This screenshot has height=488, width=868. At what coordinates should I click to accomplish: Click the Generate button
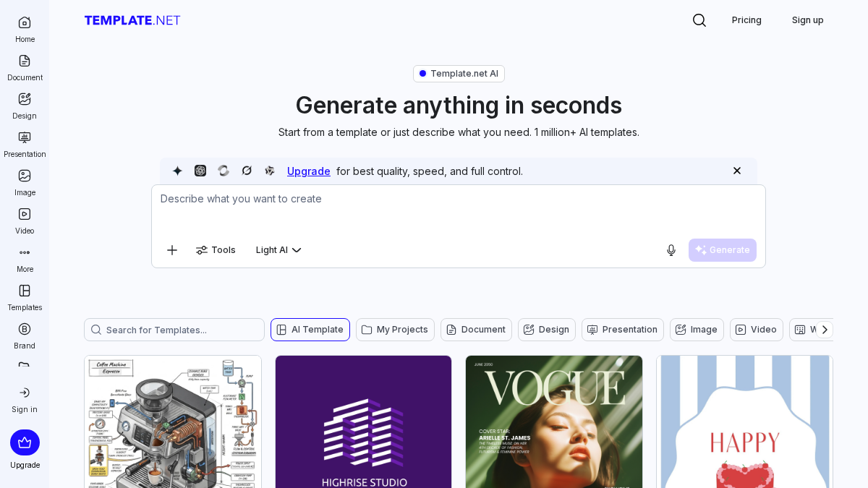click(x=723, y=250)
